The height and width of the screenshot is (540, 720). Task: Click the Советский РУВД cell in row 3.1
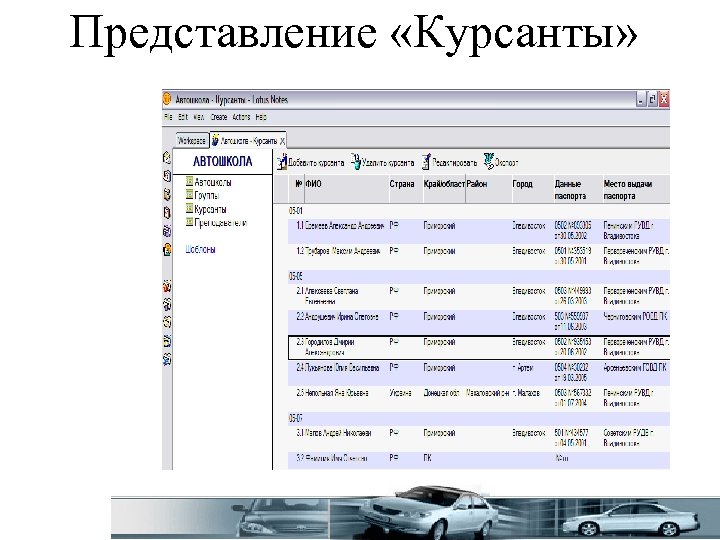628,438
